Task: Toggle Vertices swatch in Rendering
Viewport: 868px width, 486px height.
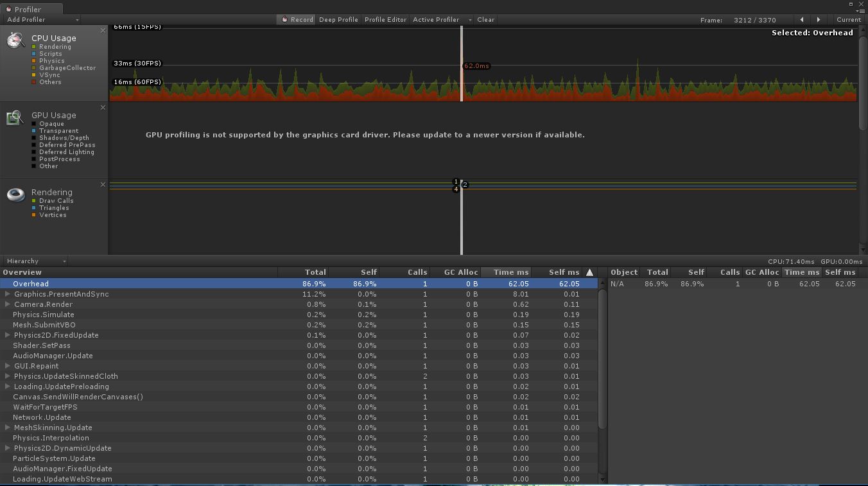Action: coord(34,215)
